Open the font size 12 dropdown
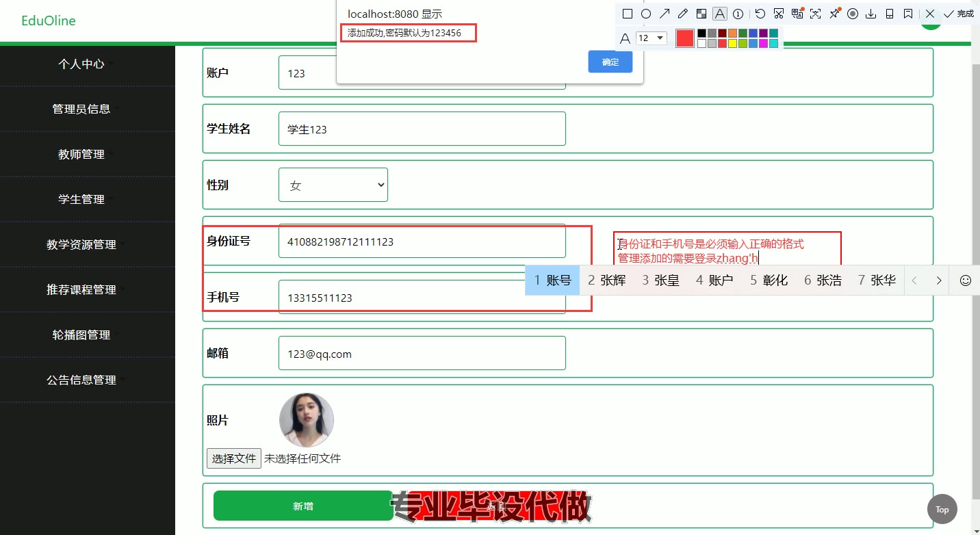 pos(652,38)
